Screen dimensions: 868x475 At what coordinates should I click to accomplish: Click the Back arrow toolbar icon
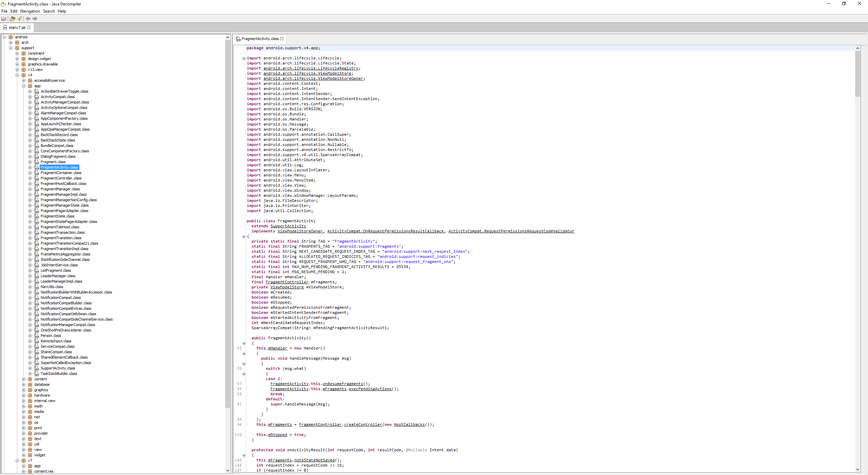[28, 19]
